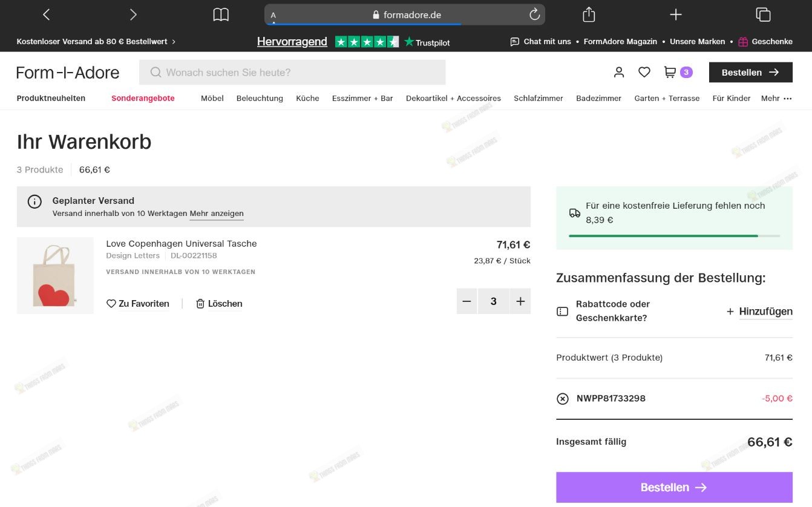This screenshot has width=812, height=507.
Task: Open the FormAdore Magazin link
Action: pyautogui.click(x=620, y=42)
